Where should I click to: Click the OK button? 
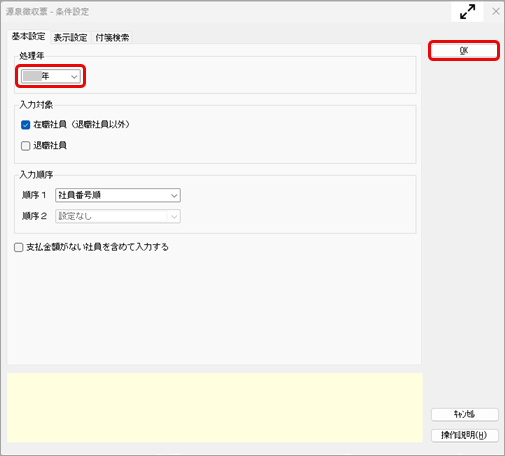[464, 51]
